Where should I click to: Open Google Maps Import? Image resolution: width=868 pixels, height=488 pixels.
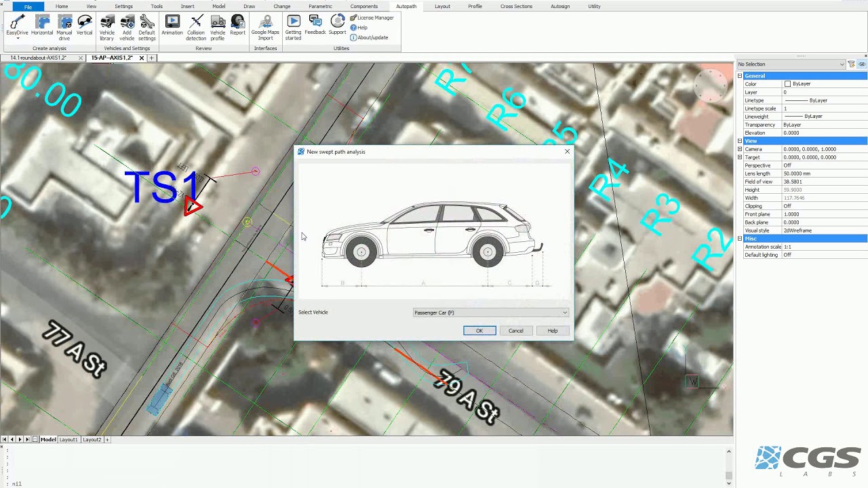pyautogui.click(x=265, y=27)
